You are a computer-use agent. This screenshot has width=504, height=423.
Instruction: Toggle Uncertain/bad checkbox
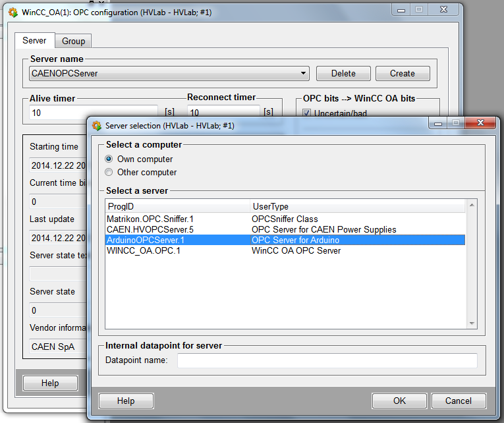point(306,113)
